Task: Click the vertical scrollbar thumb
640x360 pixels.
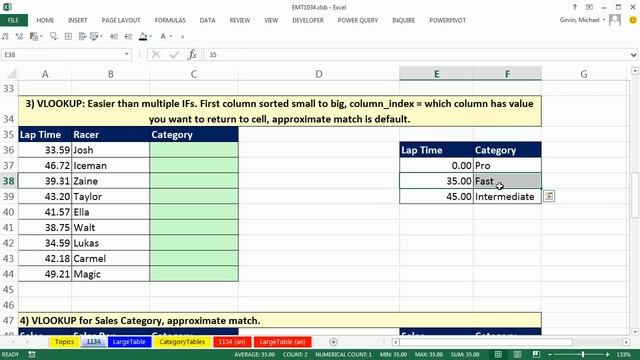Action: tap(635, 196)
